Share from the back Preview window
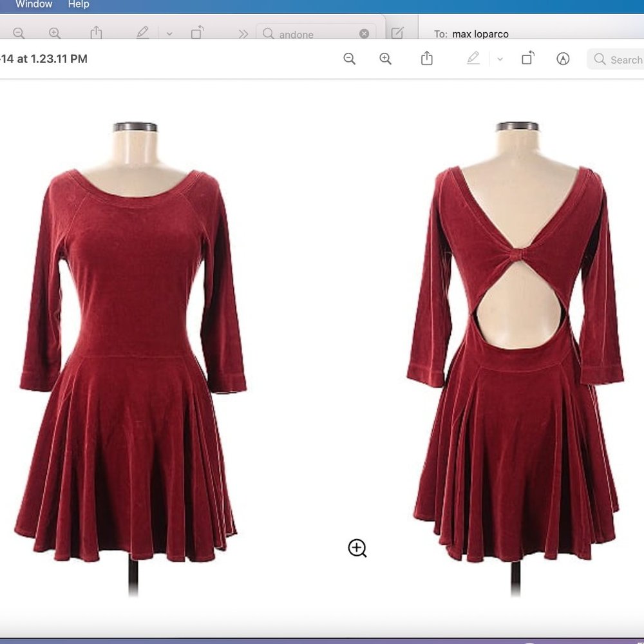 point(96,32)
